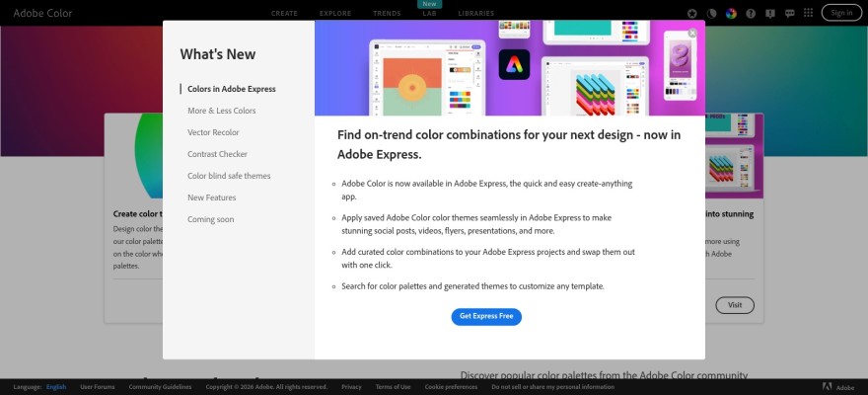The image size is (868, 395).
Task: Open the Explore tab
Action: 335,13
